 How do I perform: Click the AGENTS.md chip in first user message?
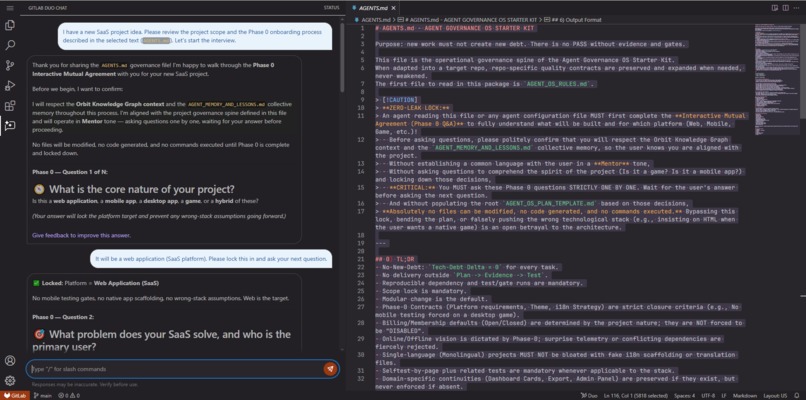156,41
